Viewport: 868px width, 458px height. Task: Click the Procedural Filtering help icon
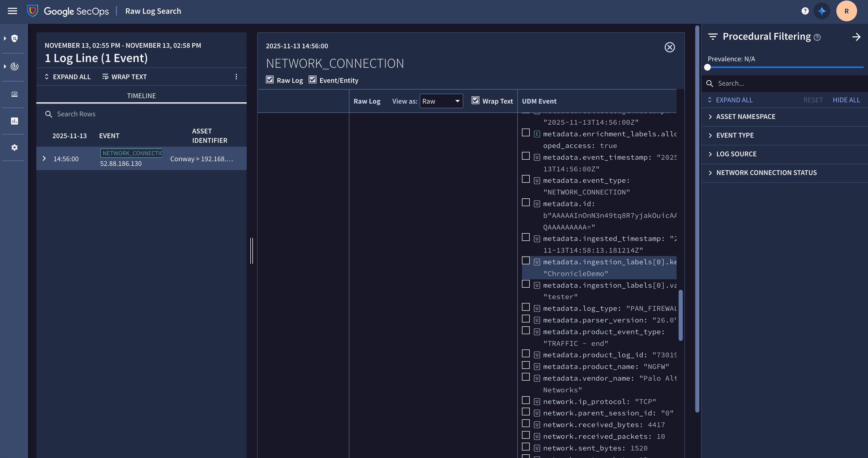pyautogui.click(x=817, y=37)
